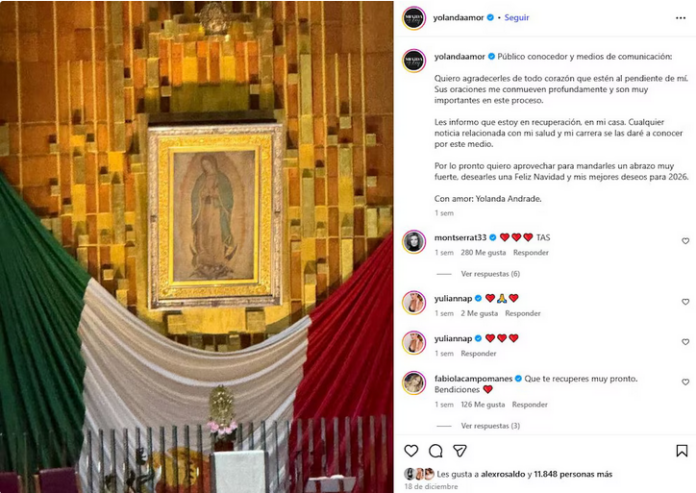View the 280 Me gusta on the montserrat33 comment
This screenshot has height=493, width=696.
tap(483, 252)
